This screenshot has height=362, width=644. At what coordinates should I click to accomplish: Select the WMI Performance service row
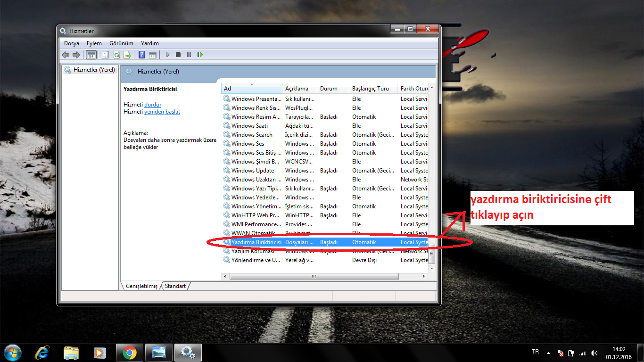[325, 224]
